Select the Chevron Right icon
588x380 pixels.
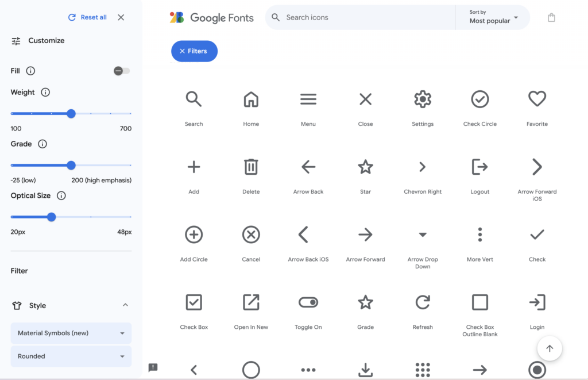(x=423, y=167)
